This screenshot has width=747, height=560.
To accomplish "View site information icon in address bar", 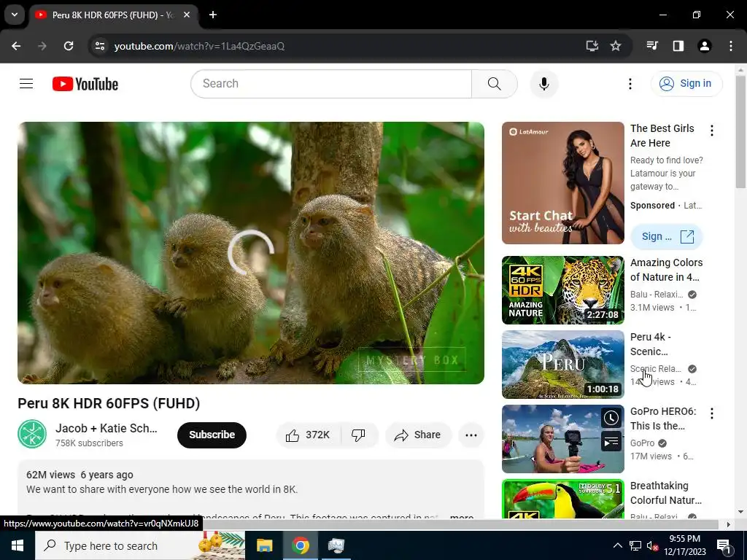I will point(99,46).
